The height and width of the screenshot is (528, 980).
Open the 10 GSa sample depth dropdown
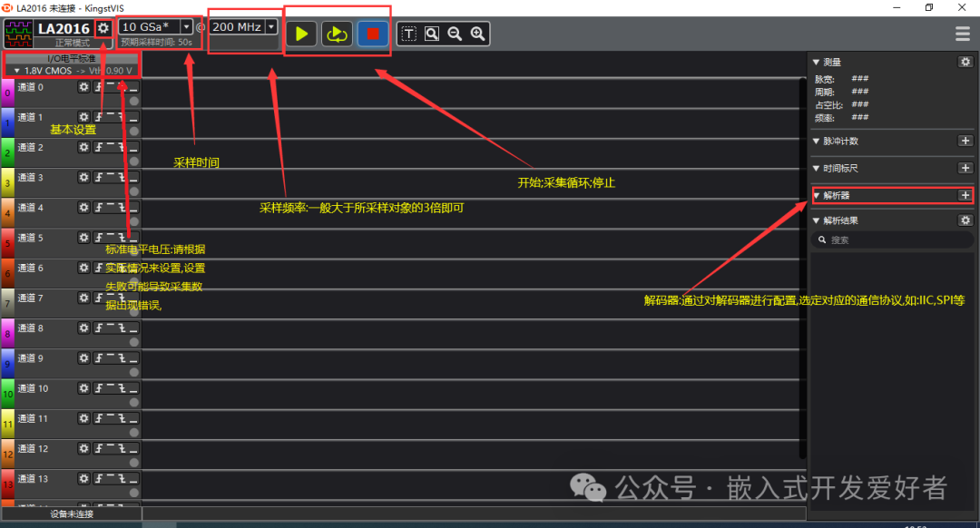186,27
